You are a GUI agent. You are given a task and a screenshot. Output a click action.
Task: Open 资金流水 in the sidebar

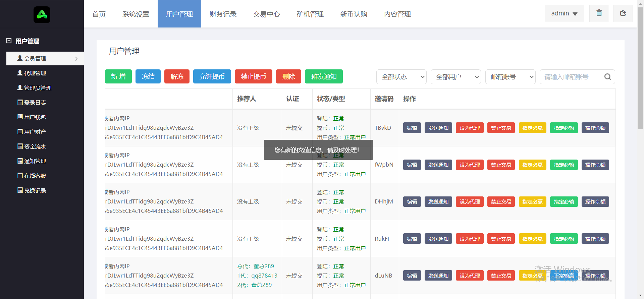(x=32, y=146)
